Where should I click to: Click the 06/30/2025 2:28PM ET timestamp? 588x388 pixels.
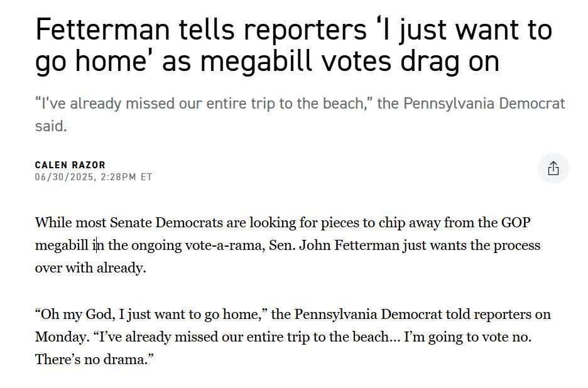94,177
